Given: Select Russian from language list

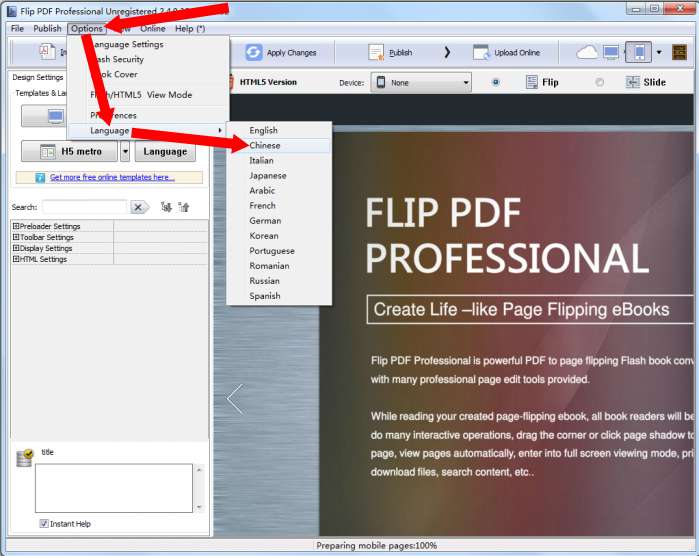Looking at the screenshot, I should coord(279,281).
